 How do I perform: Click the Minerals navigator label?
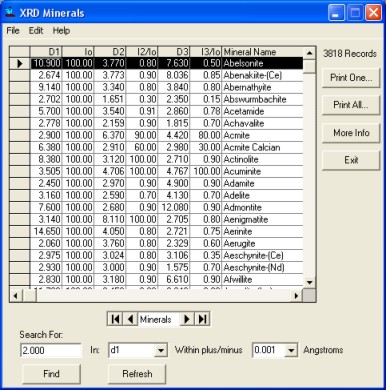pyautogui.click(x=158, y=319)
